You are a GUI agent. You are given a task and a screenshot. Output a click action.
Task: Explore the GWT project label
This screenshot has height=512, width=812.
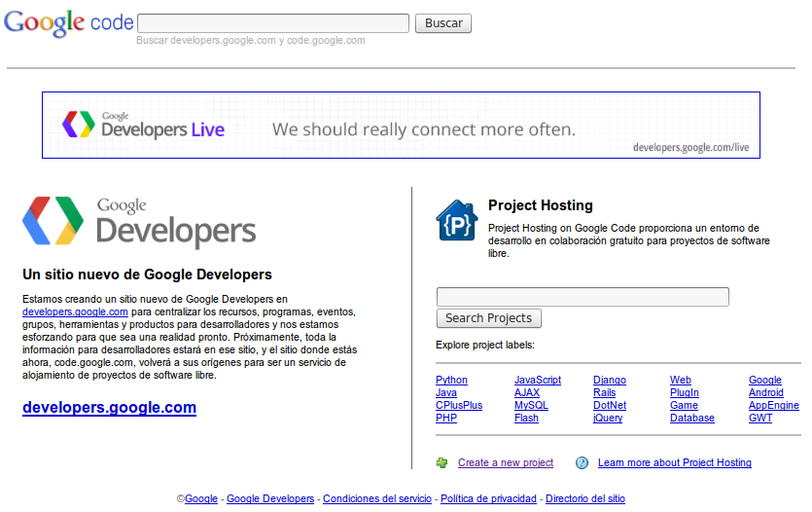coord(760,418)
